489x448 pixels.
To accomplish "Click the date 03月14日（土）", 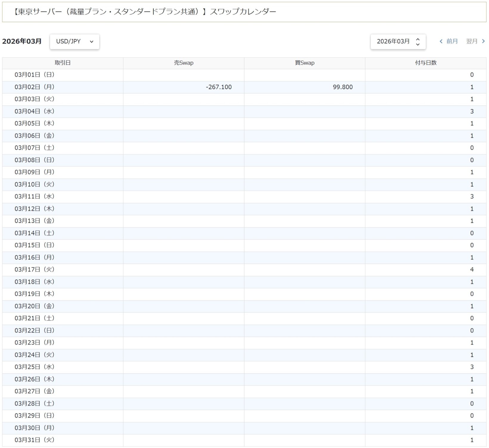I will pos(35,233).
